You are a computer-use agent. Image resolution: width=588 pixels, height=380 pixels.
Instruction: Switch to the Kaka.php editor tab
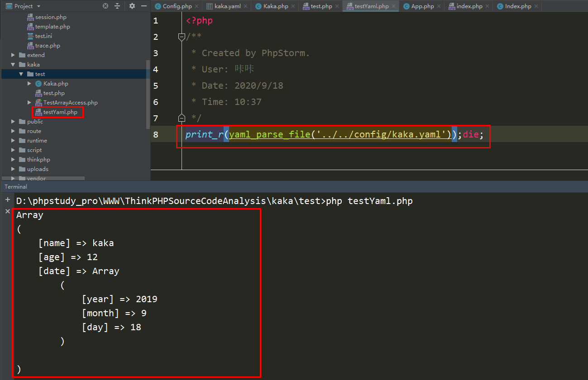(x=272, y=6)
